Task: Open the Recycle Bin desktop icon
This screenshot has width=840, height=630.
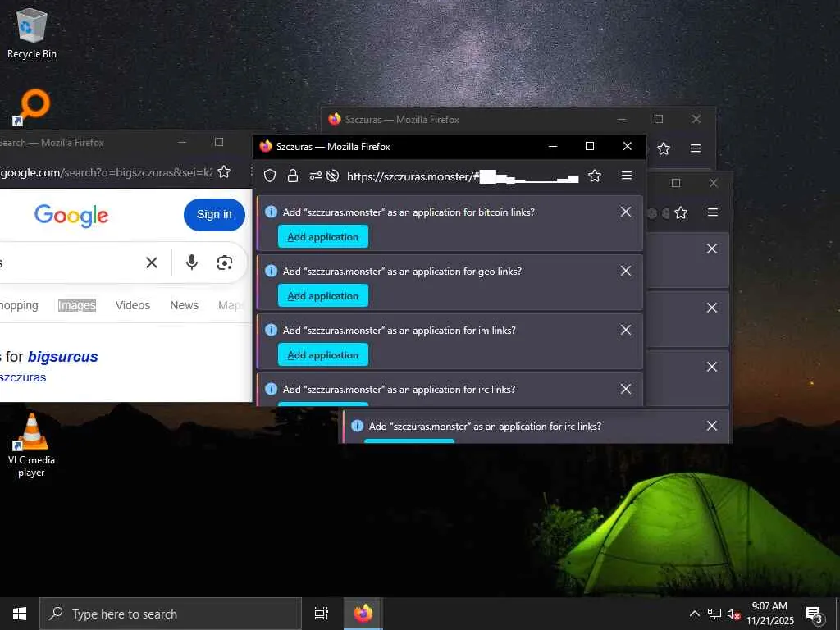Action: click(x=32, y=34)
